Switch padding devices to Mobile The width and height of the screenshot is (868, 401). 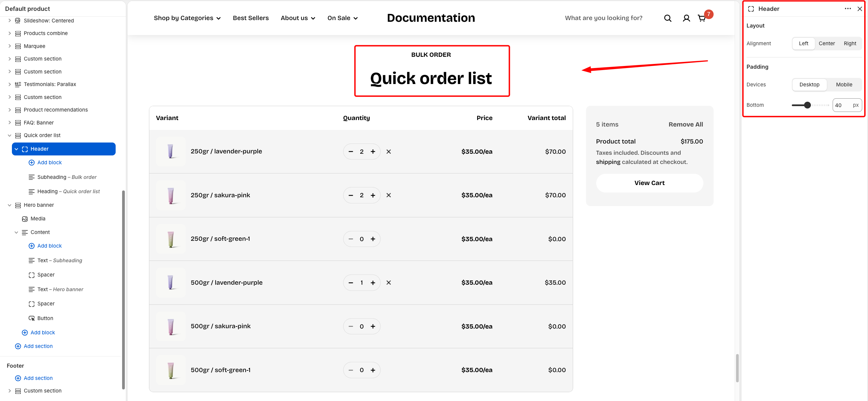click(x=844, y=85)
